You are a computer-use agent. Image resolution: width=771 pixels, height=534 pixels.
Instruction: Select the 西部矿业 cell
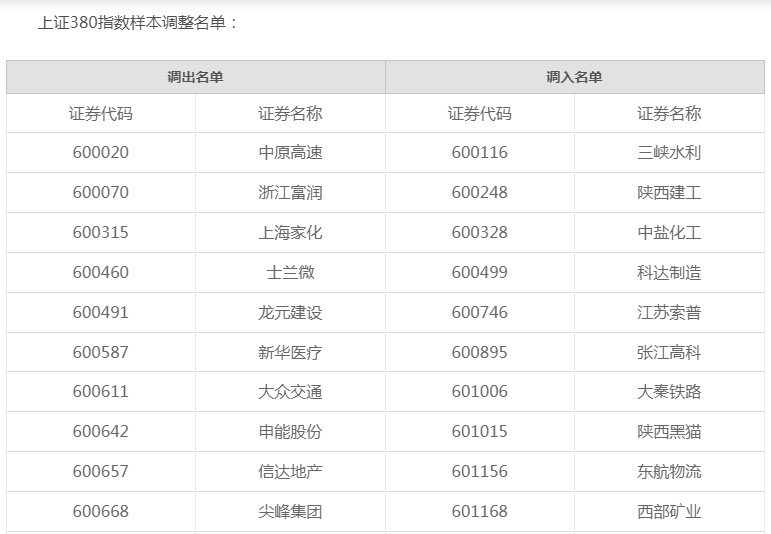pyautogui.click(x=669, y=512)
